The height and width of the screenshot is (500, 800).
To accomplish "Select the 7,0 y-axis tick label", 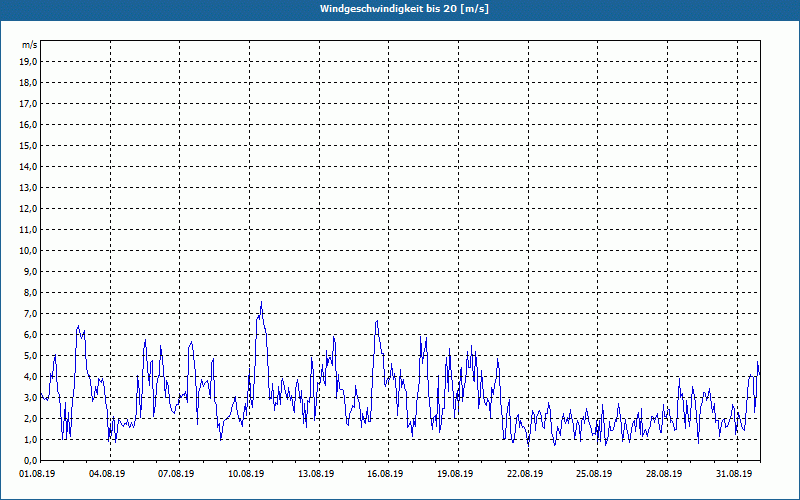I will [x=29, y=313].
